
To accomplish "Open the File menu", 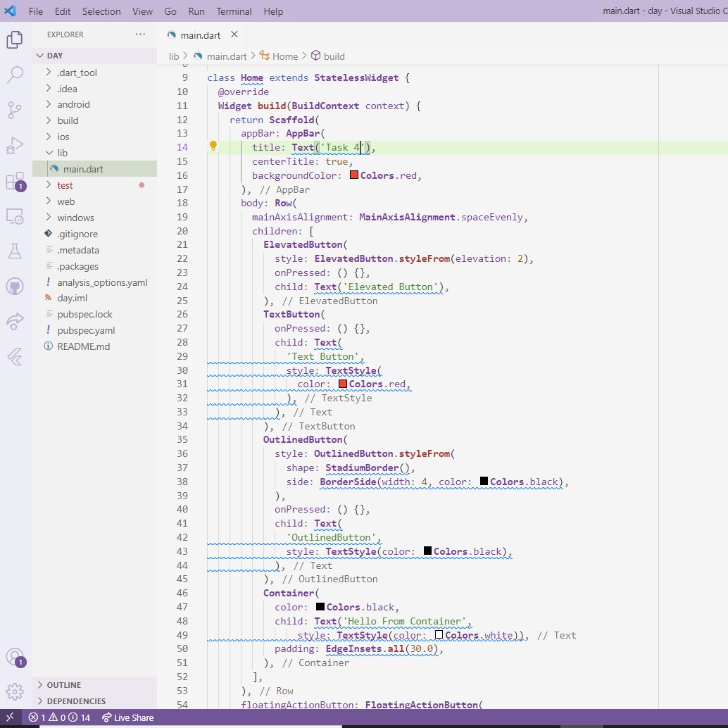I will coord(36,11).
